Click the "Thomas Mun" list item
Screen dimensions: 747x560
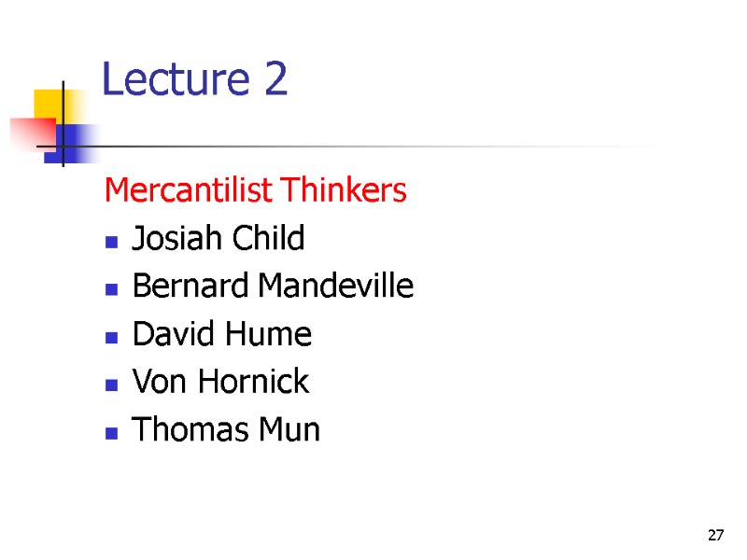point(226,430)
